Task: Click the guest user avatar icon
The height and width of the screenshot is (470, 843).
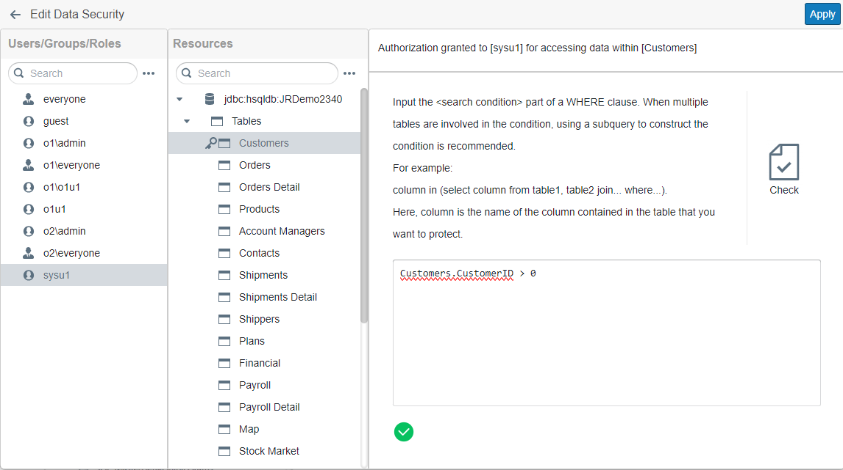Action: (x=28, y=121)
